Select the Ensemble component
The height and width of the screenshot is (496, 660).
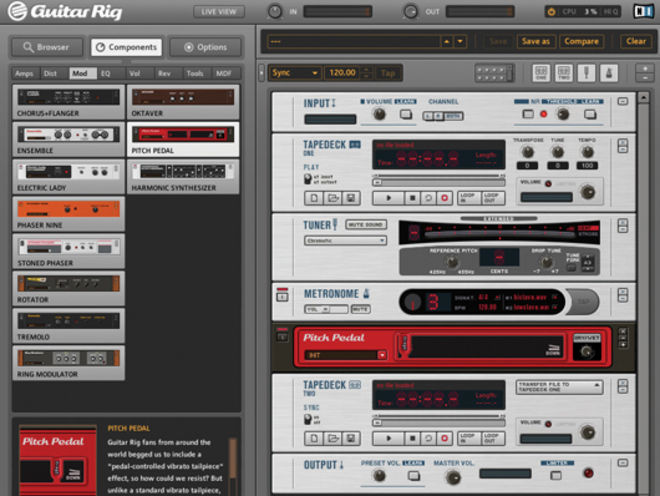[x=69, y=139]
